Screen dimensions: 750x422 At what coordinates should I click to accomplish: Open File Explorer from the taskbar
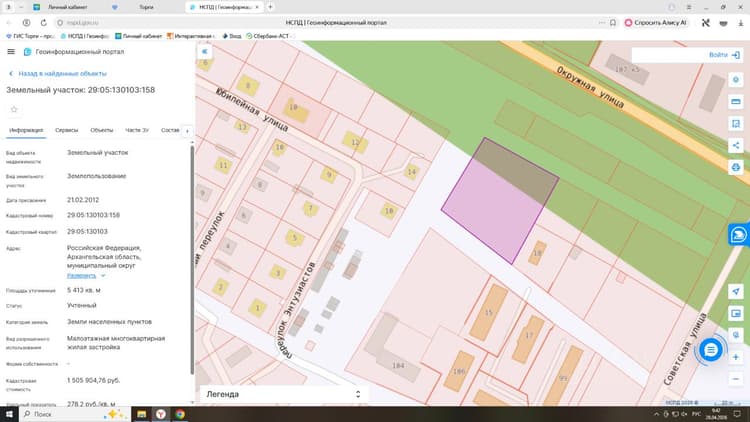point(142,414)
